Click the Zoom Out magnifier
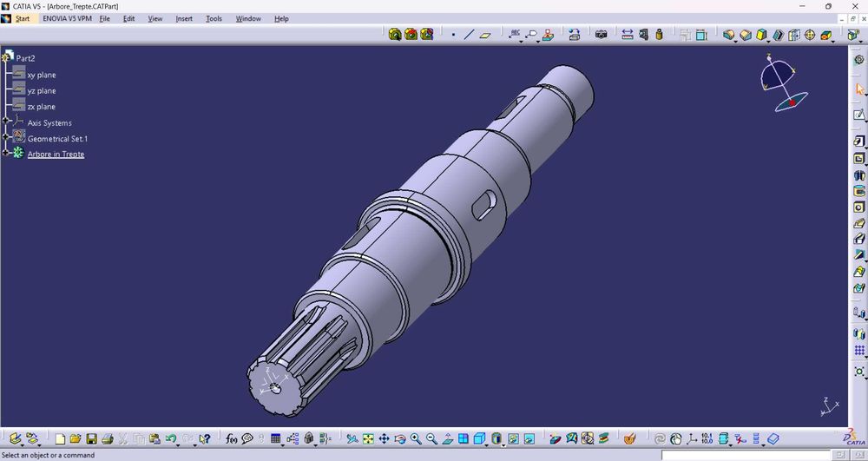This screenshot has width=868, height=461. (x=431, y=439)
